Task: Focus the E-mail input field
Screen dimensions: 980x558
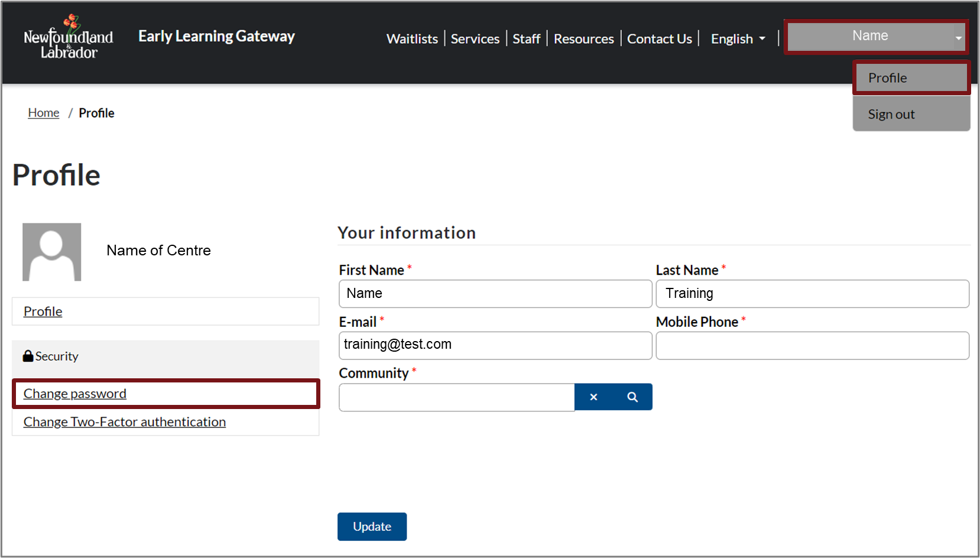Action: [x=495, y=346]
